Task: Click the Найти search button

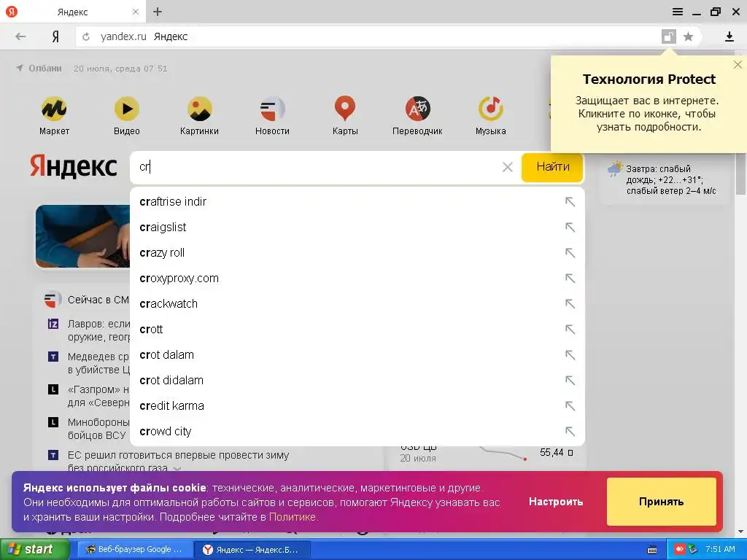Action: pos(553,167)
